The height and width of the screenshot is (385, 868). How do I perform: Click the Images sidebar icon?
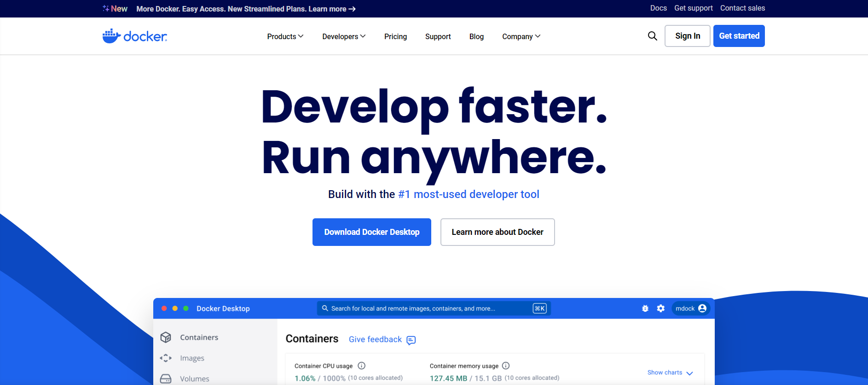[166, 358]
